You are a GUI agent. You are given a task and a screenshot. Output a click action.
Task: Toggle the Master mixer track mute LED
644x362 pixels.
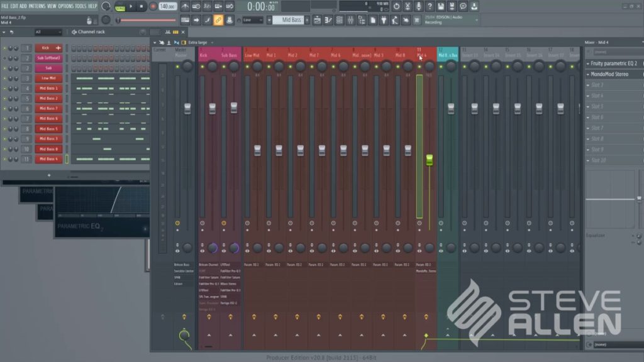tap(177, 67)
